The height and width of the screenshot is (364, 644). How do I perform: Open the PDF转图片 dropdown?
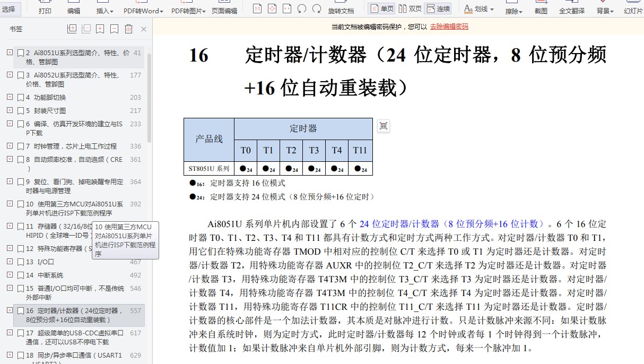coord(188,11)
